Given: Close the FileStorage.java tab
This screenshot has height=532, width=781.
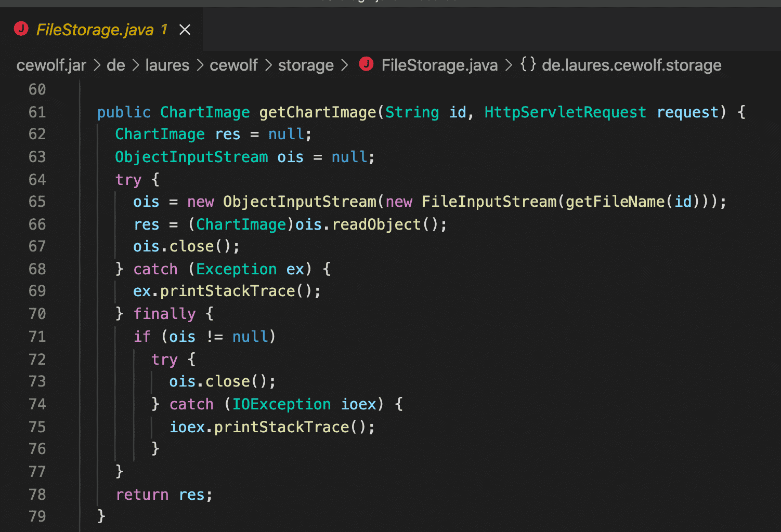Looking at the screenshot, I should click(185, 30).
